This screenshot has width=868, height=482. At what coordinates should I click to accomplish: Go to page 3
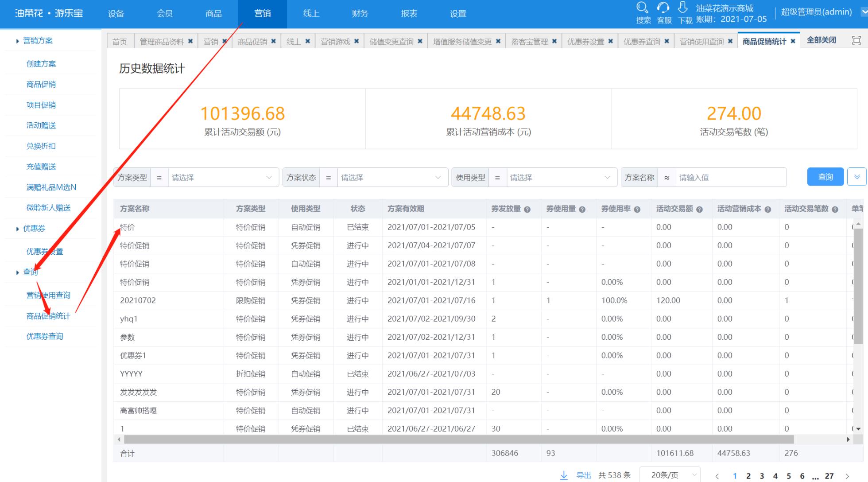tap(762, 476)
